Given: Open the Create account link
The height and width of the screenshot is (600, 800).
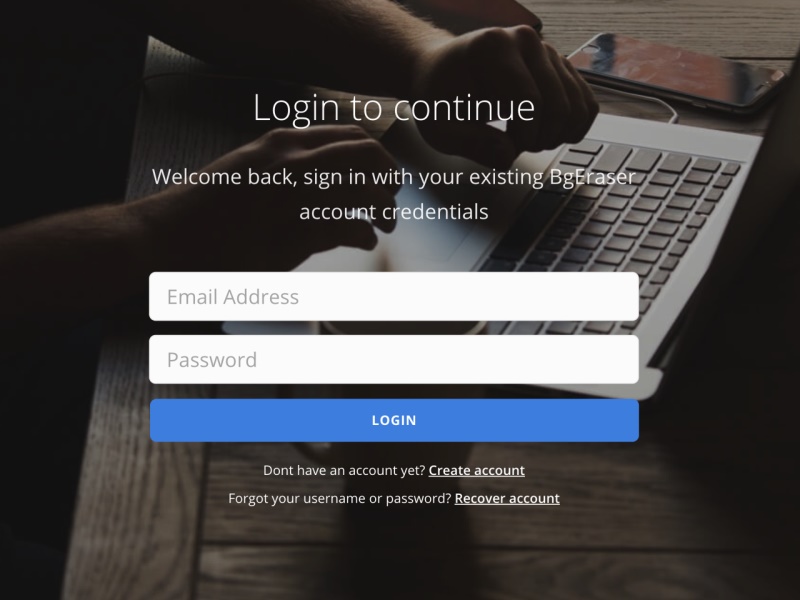Looking at the screenshot, I should click(x=476, y=470).
